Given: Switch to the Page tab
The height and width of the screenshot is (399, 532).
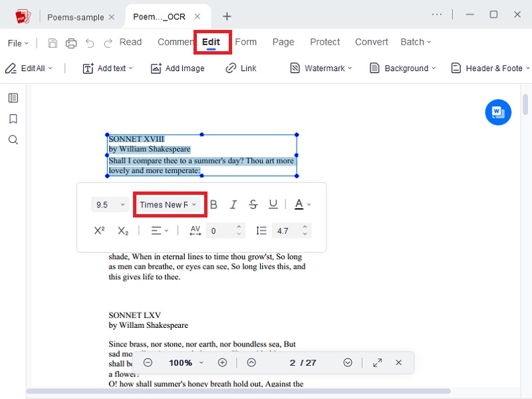Looking at the screenshot, I should click(x=283, y=42).
